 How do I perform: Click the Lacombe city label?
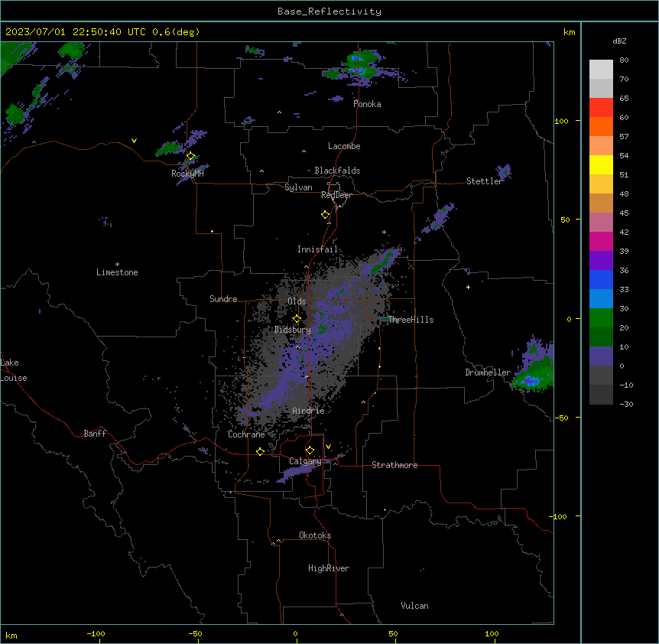(344, 146)
